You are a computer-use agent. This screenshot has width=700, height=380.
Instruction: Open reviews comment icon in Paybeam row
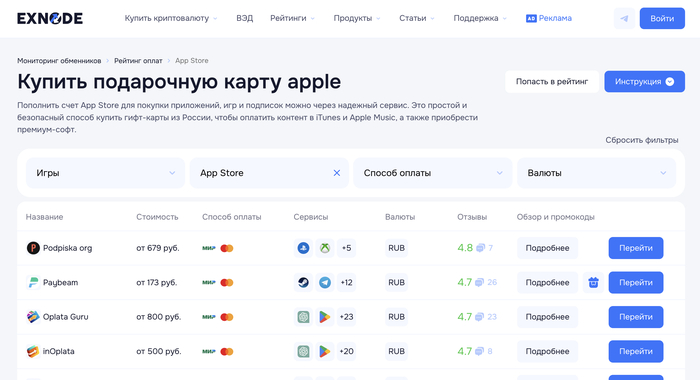479,282
